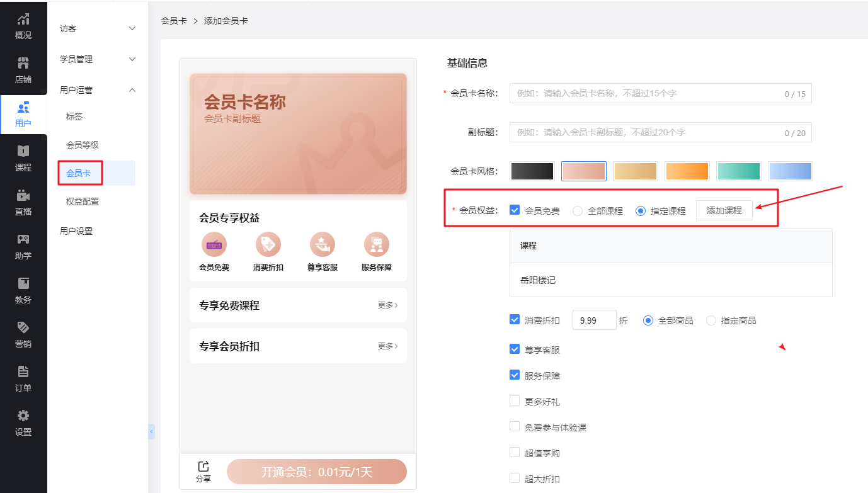868x493 pixels.
Task: Open the 会员等级 menu item
Action: [x=83, y=145]
